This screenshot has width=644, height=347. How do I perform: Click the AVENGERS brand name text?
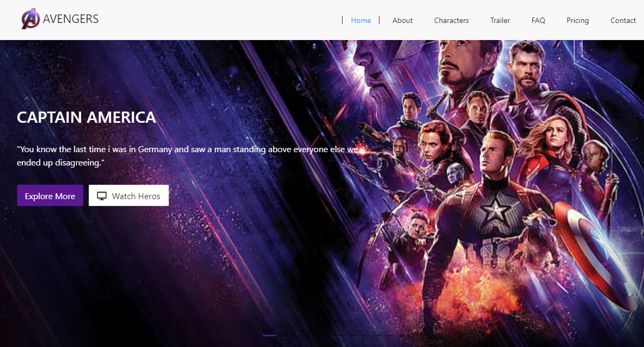[71, 19]
